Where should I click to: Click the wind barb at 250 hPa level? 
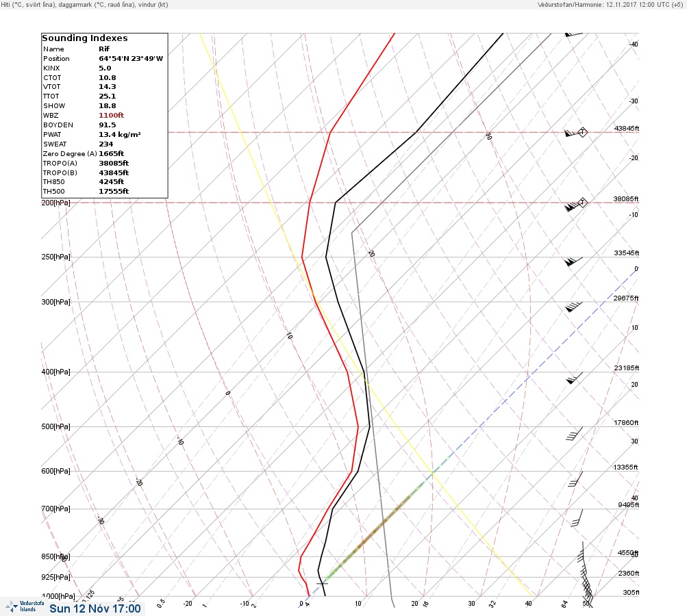click(574, 261)
